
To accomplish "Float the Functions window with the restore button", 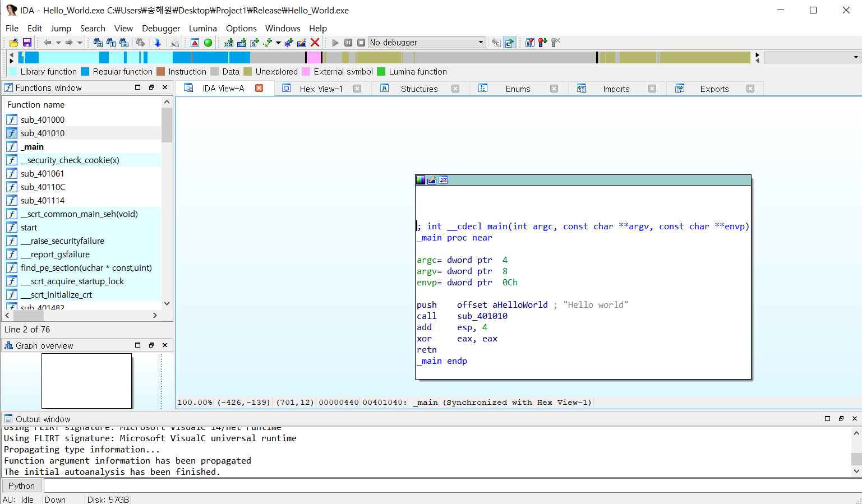I will point(151,87).
